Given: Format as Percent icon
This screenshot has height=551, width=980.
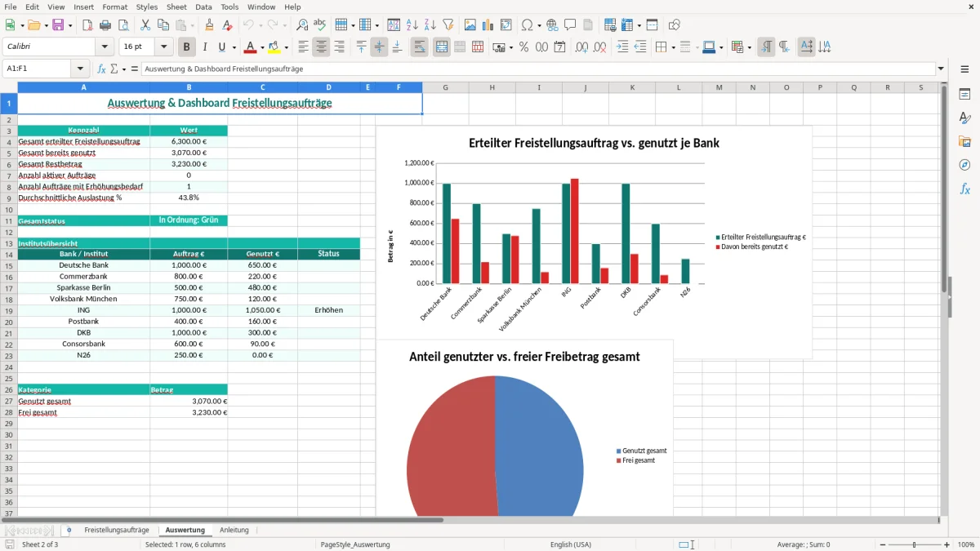Looking at the screenshot, I should 523,47.
